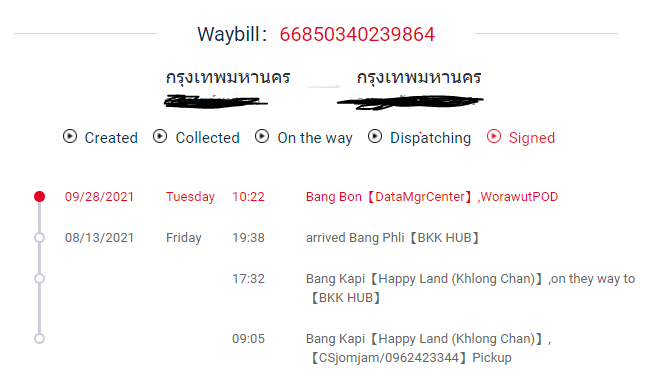Click the waybill number 66850340239864
This screenshot has height=390, width=661.
coord(357,35)
